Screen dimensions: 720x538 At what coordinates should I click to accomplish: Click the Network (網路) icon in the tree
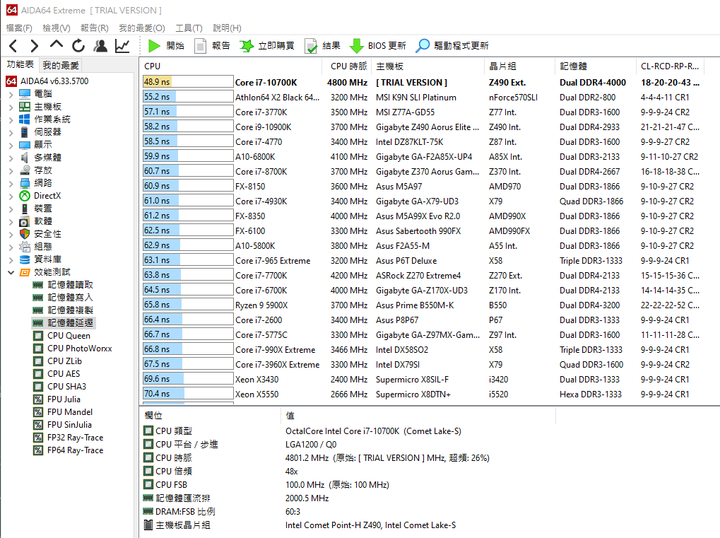click(x=25, y=183)
